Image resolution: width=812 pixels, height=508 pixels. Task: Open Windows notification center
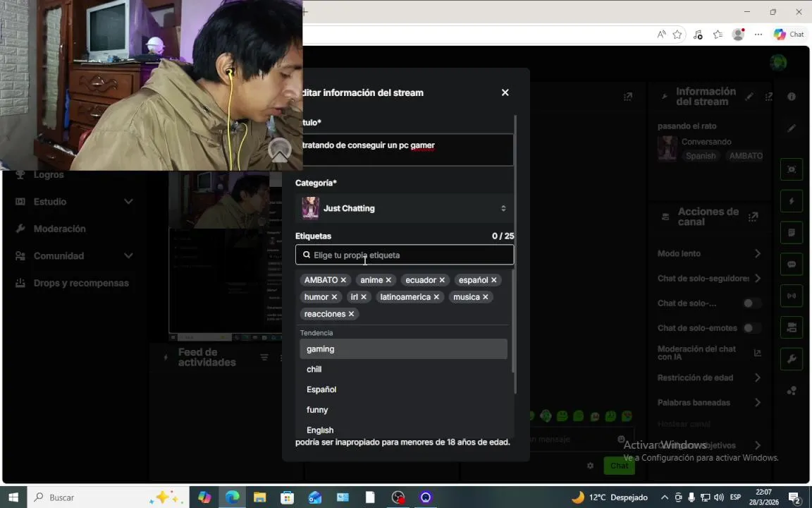coord(795,497)
